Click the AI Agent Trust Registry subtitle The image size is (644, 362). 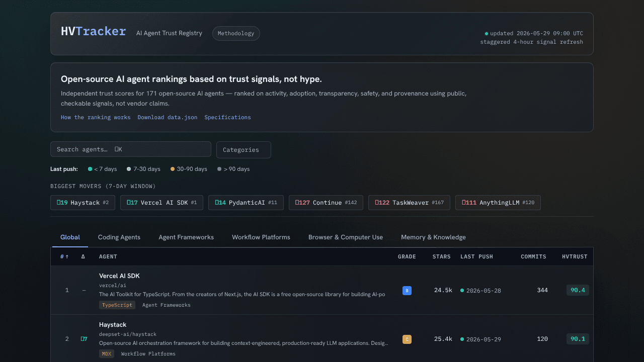coord(169,33)
